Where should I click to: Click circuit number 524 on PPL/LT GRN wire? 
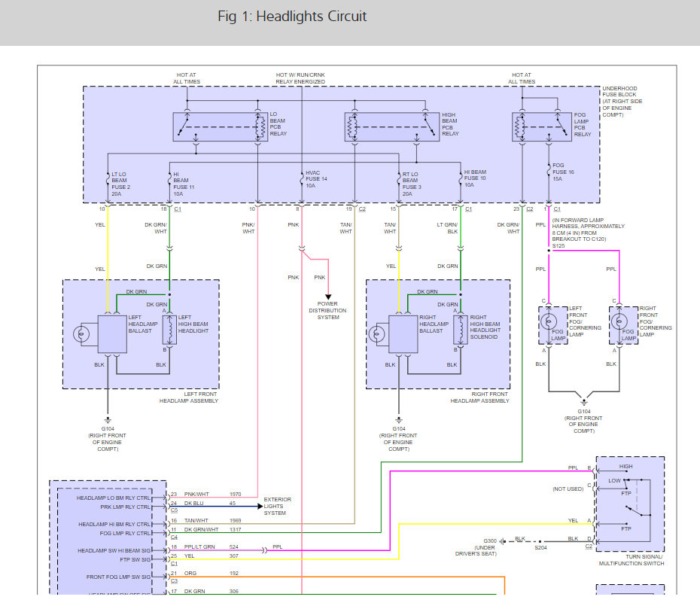point(234,547)
